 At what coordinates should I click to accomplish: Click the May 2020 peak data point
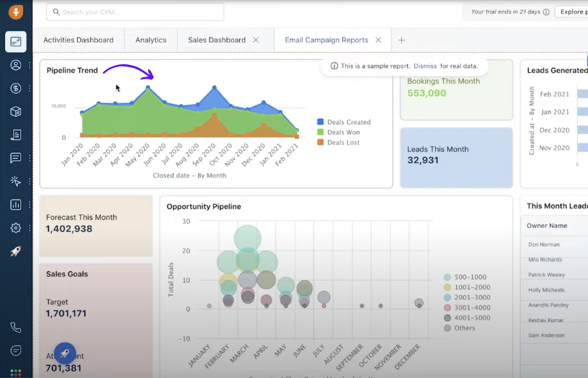coord(148,87)
